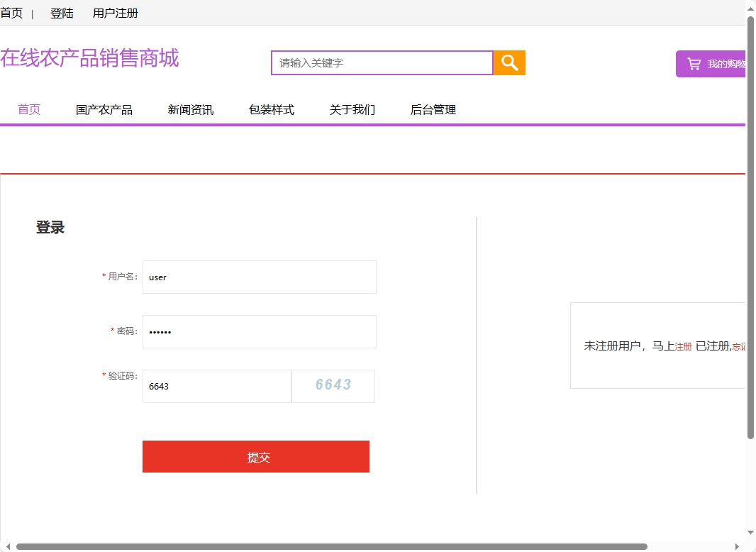This screenshot has height=552, width=756.
Task: Open the 后台管理 page
Action: pyautogui.click(x=433, y=109)
